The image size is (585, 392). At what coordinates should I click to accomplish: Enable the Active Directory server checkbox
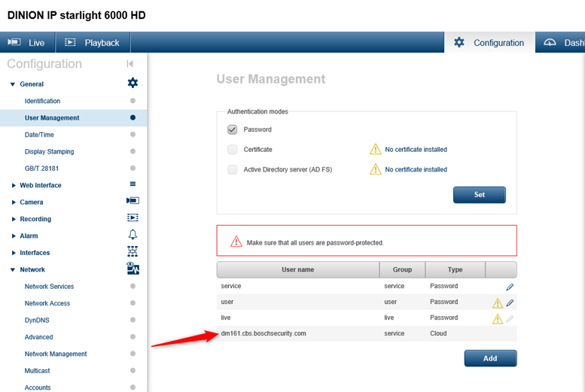pyautogui.click(x=232, y=170)
